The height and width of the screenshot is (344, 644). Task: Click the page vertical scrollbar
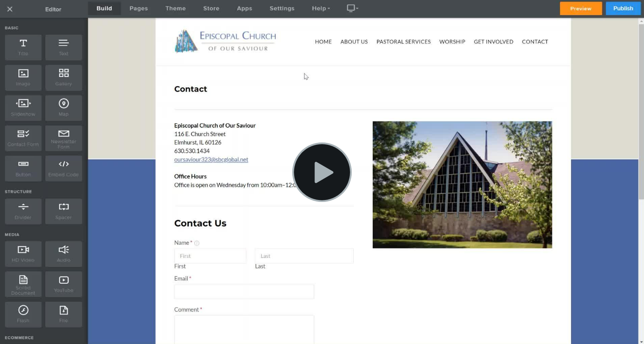(x=641, y=112)
